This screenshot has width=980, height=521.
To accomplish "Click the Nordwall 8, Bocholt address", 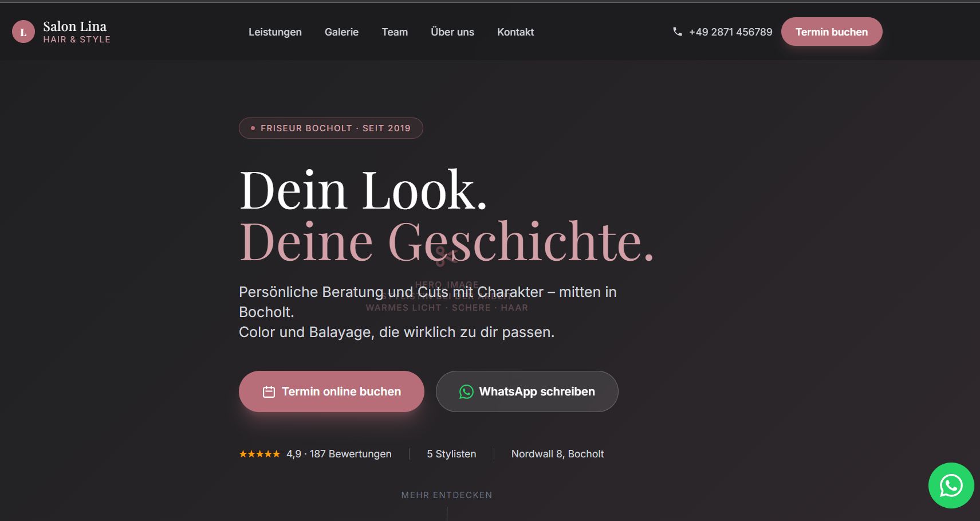I will [x=557, y=454].
